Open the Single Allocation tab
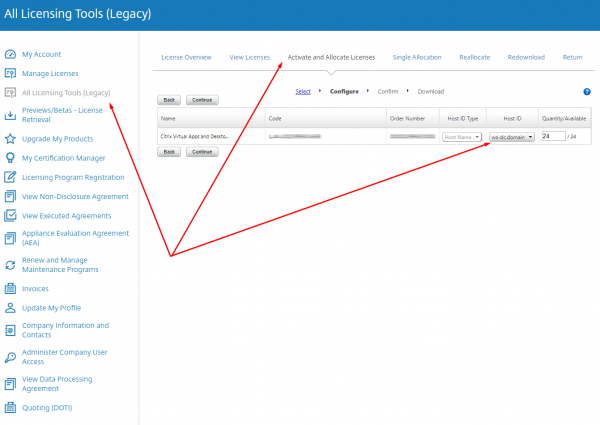Viewport: 600px width, 425px height. click(417, 58)
